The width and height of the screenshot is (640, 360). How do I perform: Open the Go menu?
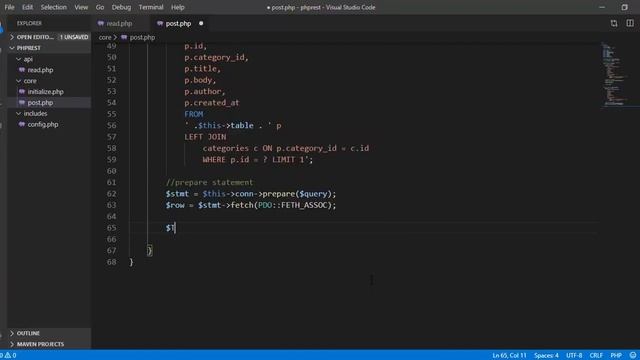(100, 7)
